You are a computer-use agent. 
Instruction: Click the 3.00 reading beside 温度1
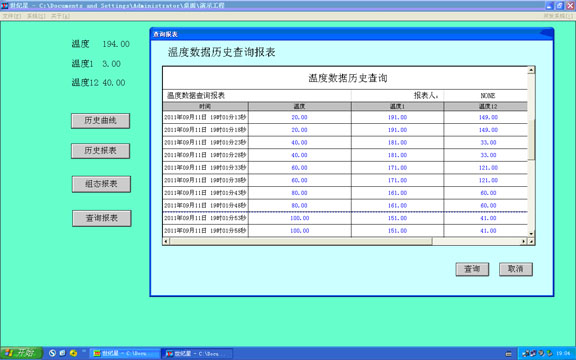111,64
